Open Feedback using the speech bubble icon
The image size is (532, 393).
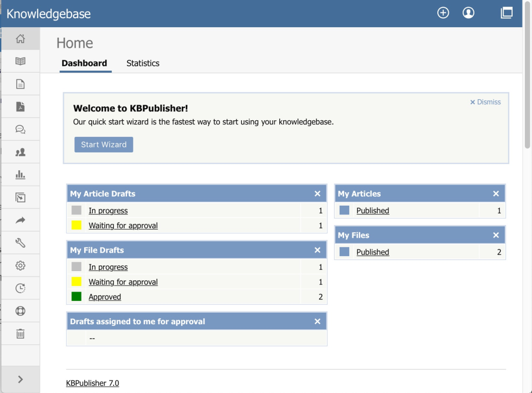coord(21,129)
